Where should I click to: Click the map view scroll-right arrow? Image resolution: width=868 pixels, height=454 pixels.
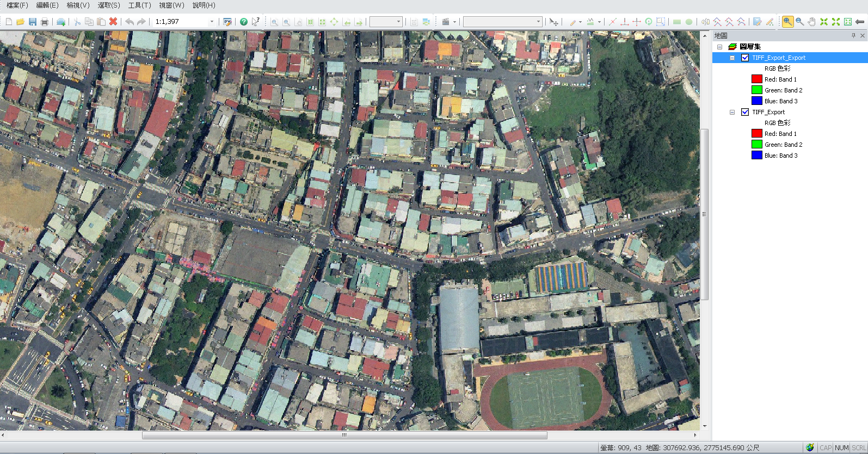tap(695, 435)
